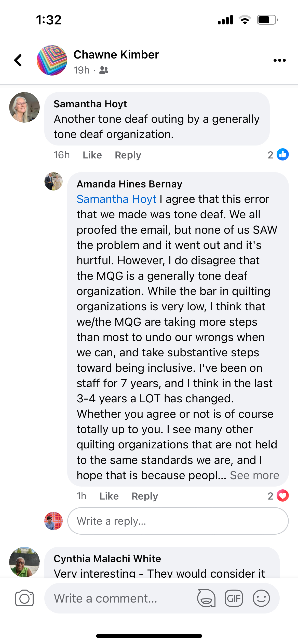Open the sticker picker in comment bar

206,598
